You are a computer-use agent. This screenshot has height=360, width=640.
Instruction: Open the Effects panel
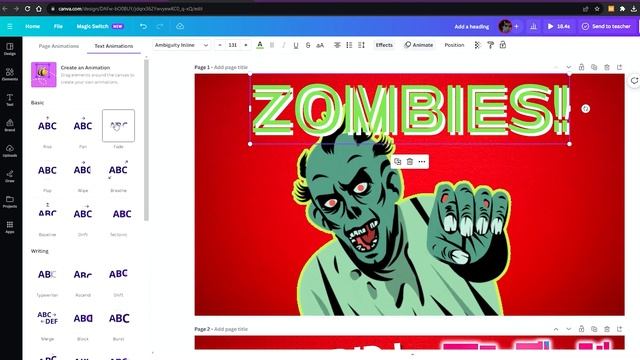point(384,45)
